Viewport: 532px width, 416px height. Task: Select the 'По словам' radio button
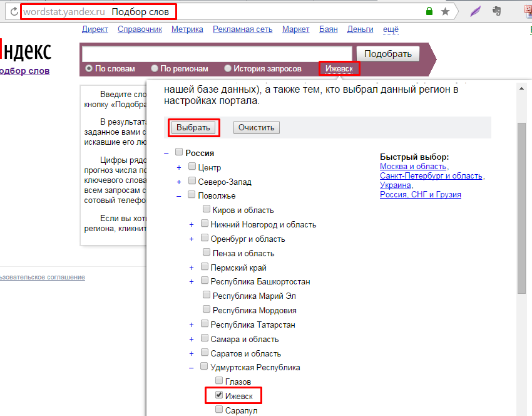click(89, 68)
